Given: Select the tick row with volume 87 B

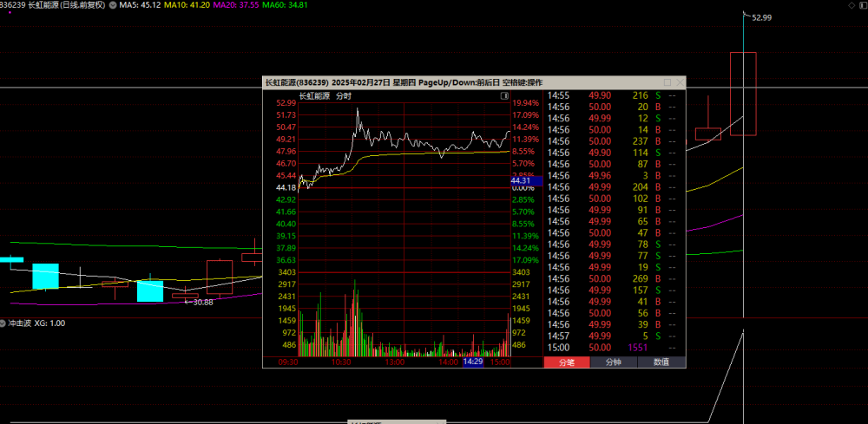Looking at the screenshot, I should click(612, 164).
